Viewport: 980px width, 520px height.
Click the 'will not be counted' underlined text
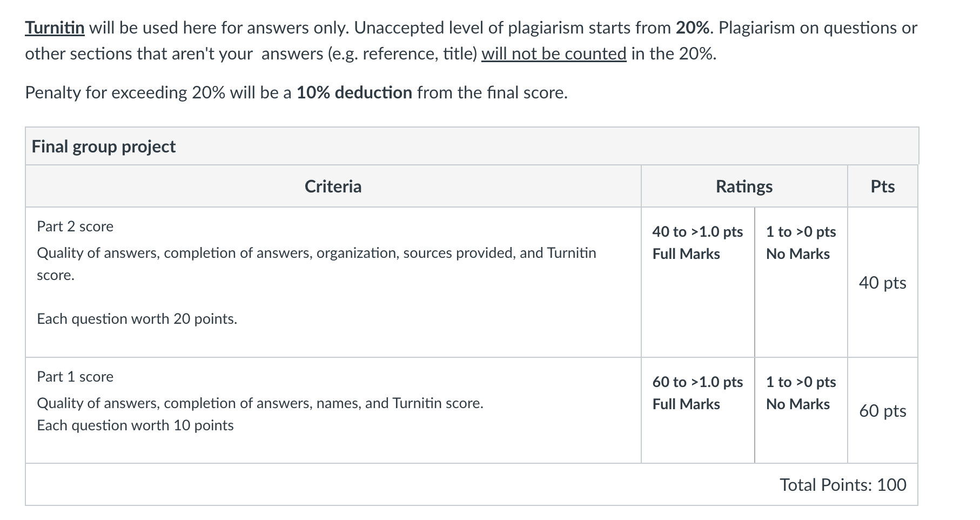[554, 54]
